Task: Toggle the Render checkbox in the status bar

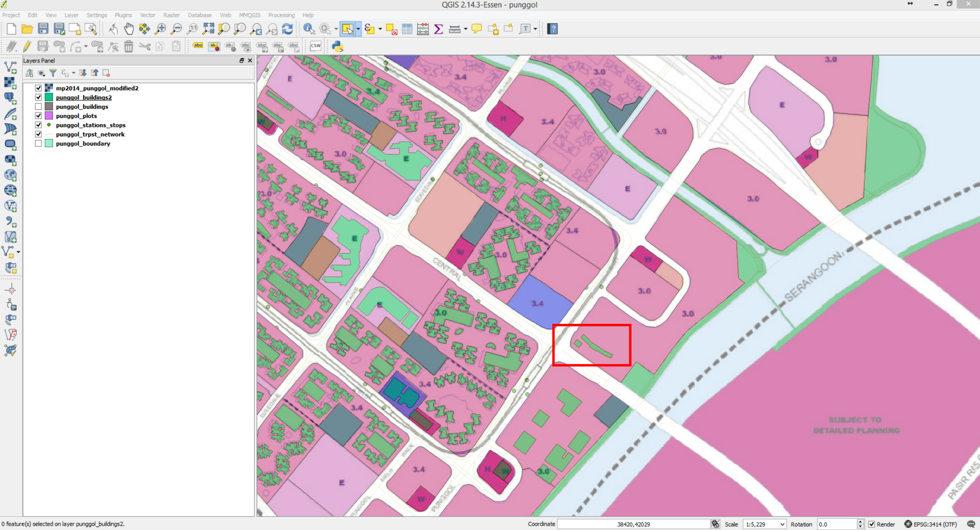Action: point(872,524)
